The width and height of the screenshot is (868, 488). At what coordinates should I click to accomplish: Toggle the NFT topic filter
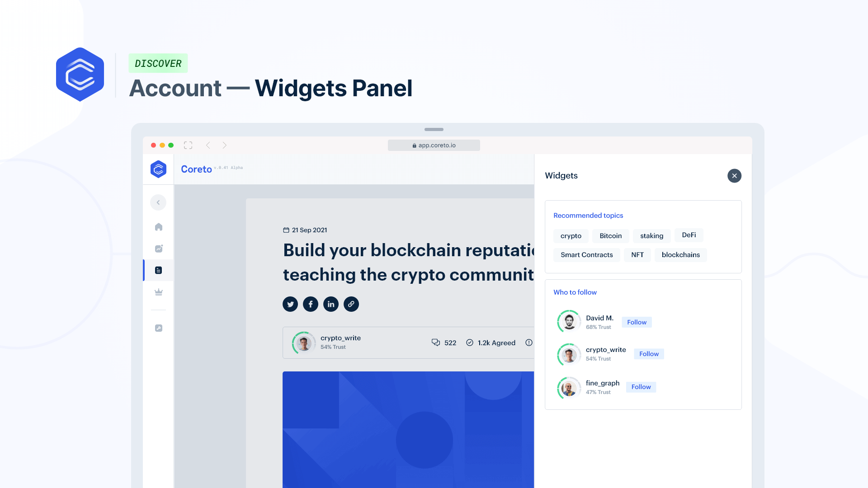(638, 254)
